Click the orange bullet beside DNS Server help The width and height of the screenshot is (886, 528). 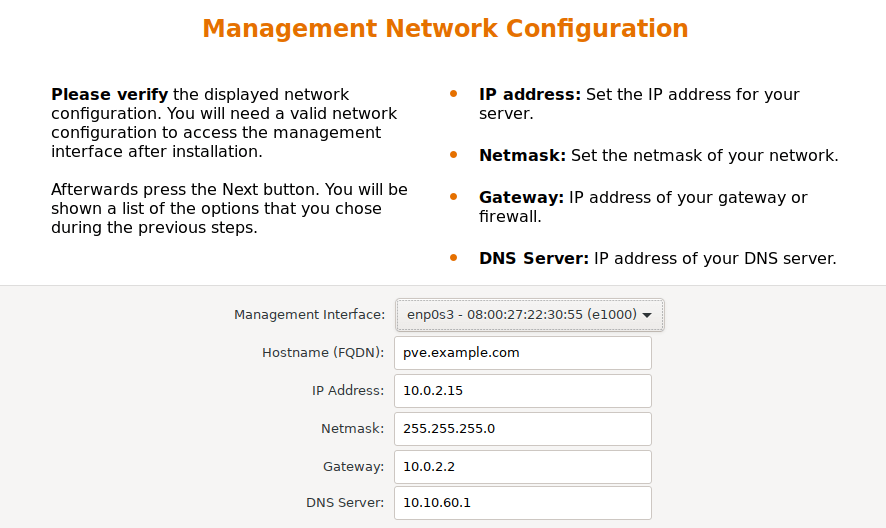(x=454, y=257)
